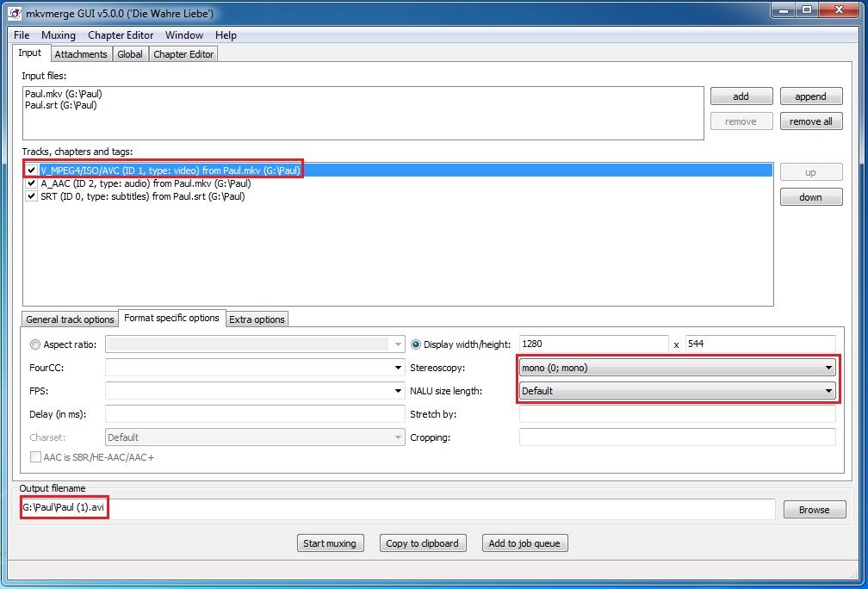
Task: Click the append button
Action: click(811, 96)
